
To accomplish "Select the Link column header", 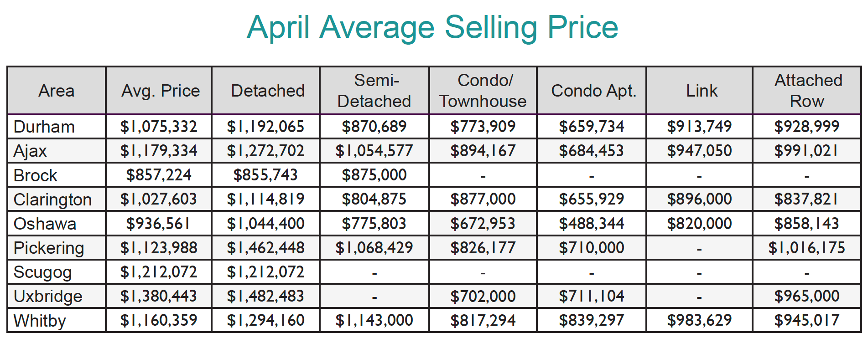I will (x=702, y=91).
